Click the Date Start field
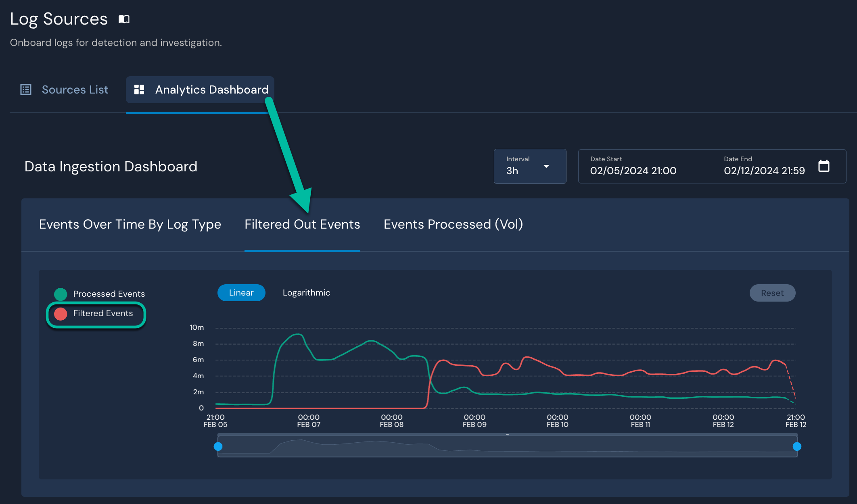The height and width of the screenshot is (504, 857). [x=633, y=167]
